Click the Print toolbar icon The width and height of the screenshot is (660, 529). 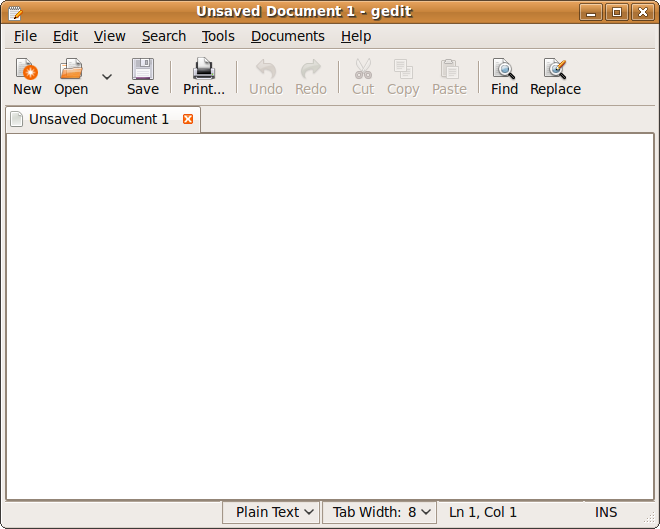coord(204,69)
